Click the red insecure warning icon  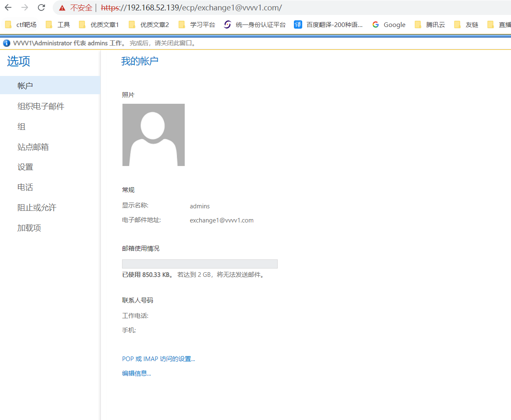(62, 8)
